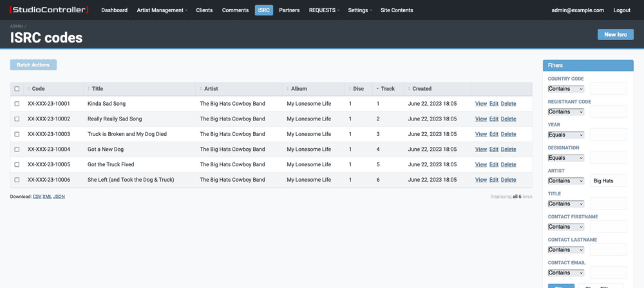Click the New Isrc button
The height and width of the screenshot is (288, 644).
(x=615, y=35)
